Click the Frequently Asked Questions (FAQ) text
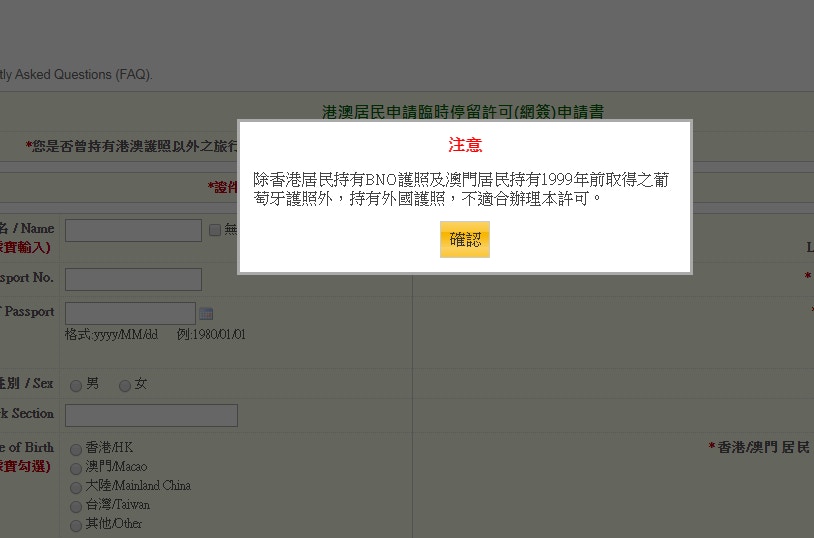The image size is (814, 538). pos(76,75)
